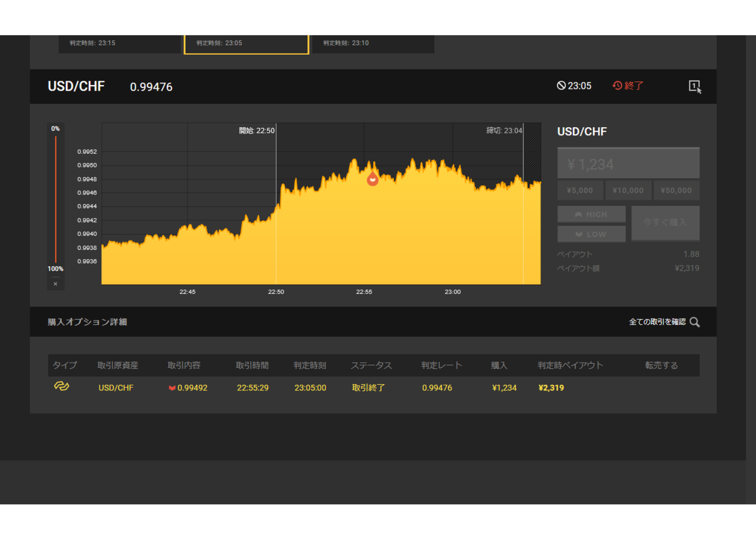Screen dimensions: 756x539
Task: Close the sentiment gauge with × button
Action: click(55, 284)
